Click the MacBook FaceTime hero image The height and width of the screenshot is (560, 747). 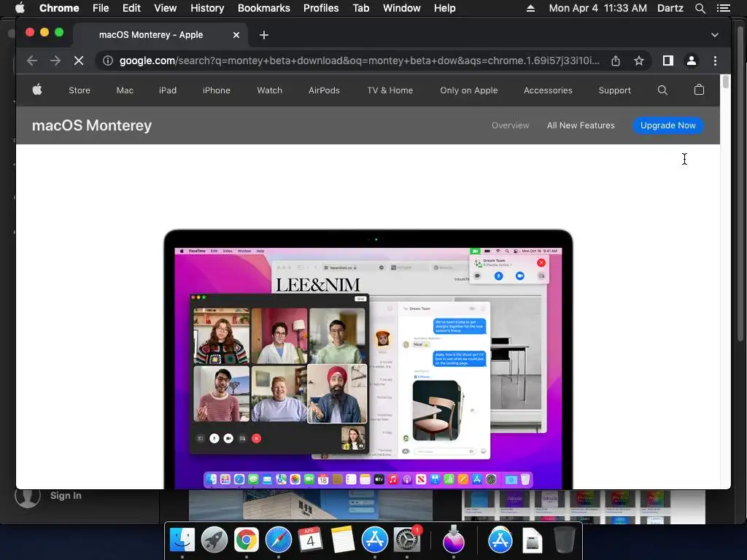click(368, 359)
